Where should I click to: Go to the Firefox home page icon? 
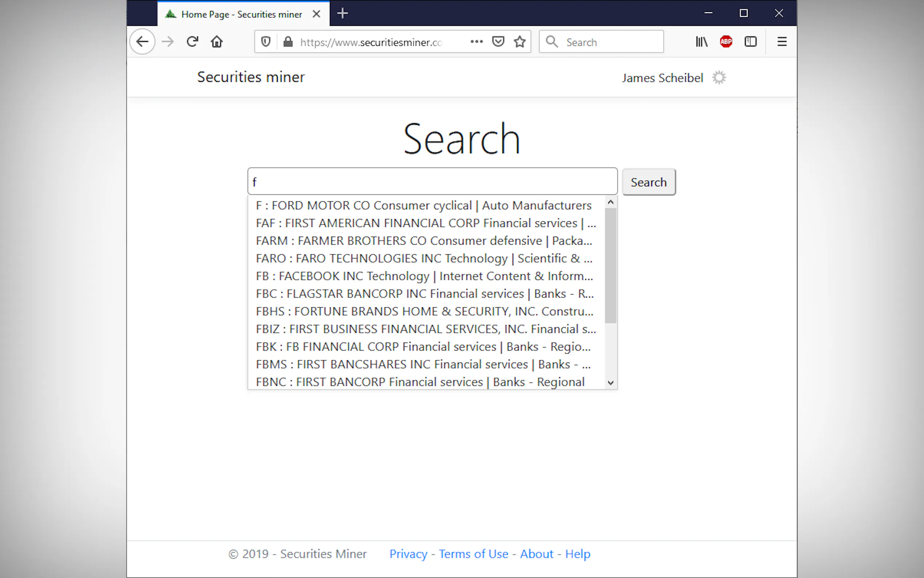point(216,41)
